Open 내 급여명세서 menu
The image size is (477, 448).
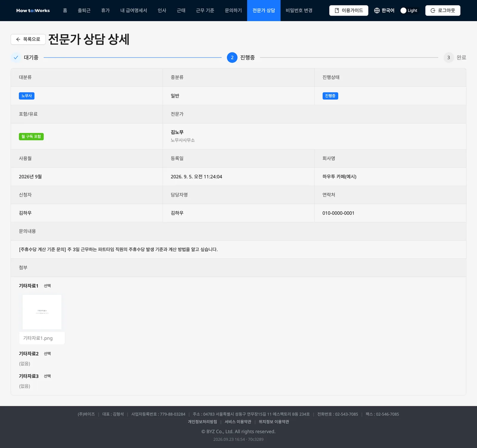[134, 10]
